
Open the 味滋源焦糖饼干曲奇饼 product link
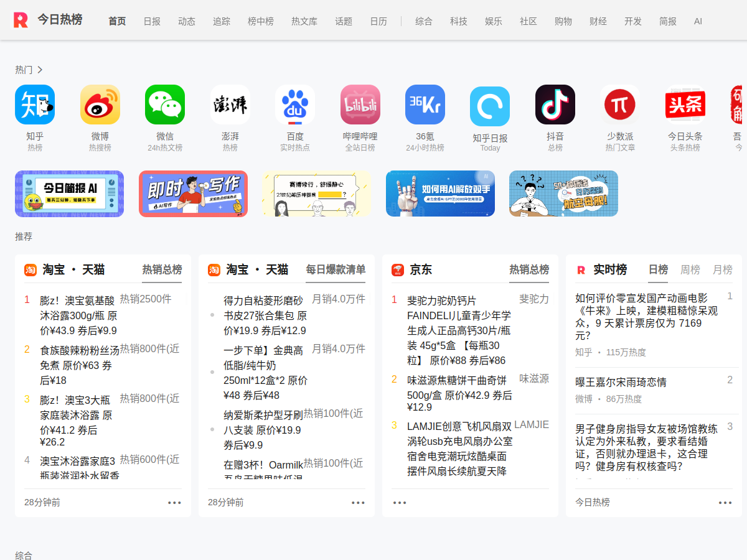pyautogui.click(x=459, y=393)
